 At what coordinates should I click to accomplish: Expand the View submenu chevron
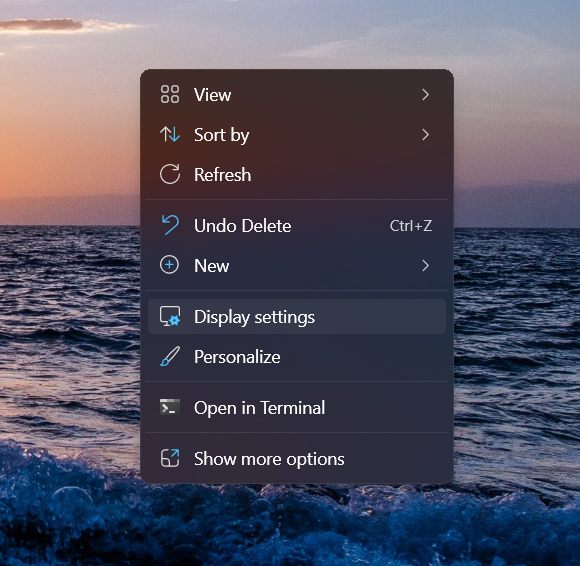point(425,95)
